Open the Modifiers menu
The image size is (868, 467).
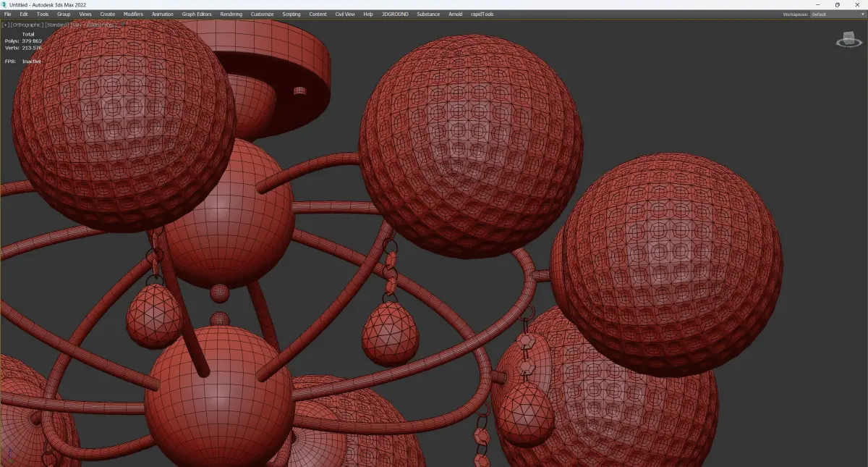tap(133, 14)
